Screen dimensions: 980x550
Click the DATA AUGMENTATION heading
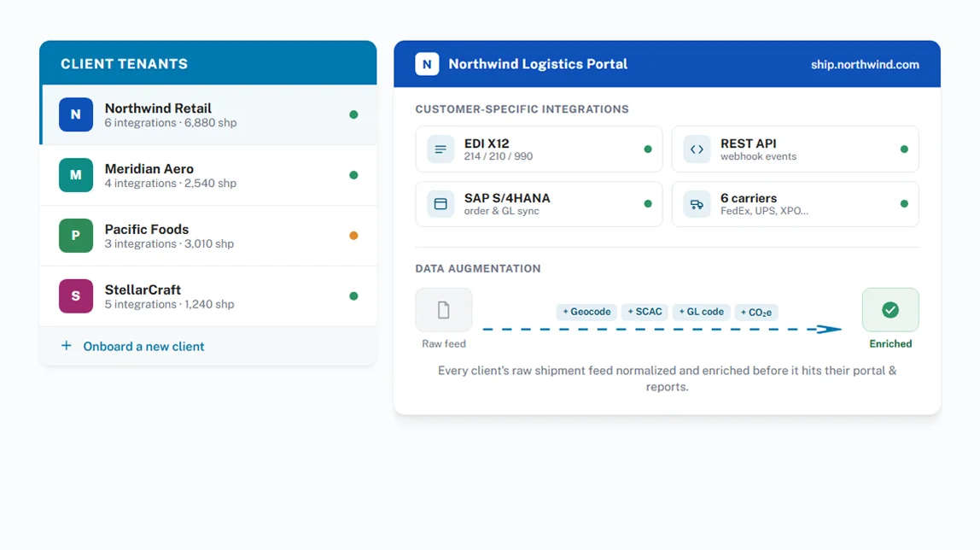tap(478, 269)
